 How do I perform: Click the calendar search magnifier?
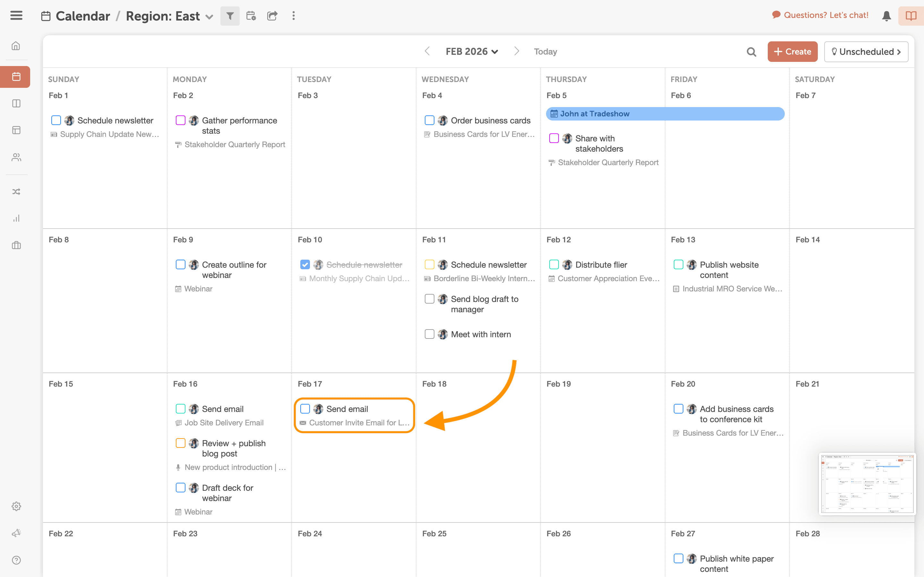click(x=751, y=52)
